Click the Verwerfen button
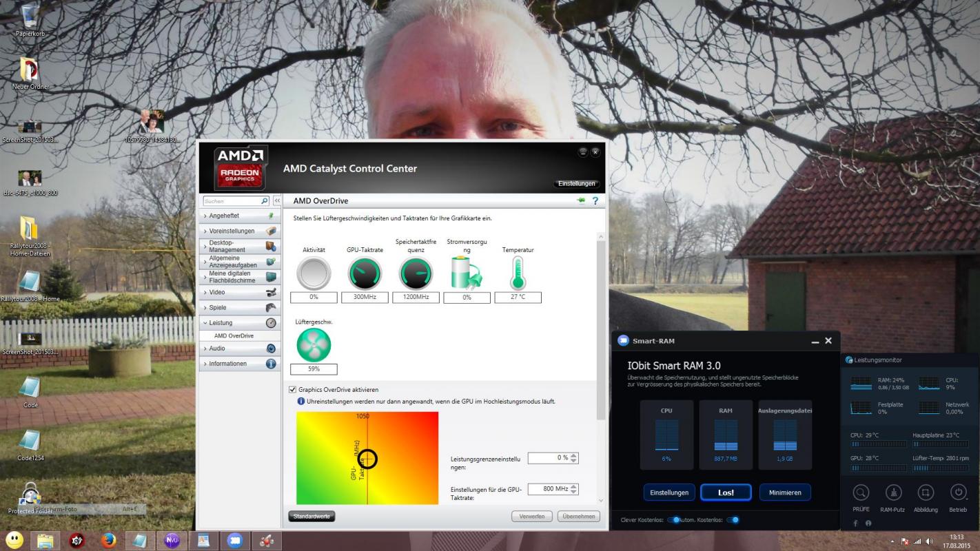Viewport: 980px width, 551px height. (532, 516)
